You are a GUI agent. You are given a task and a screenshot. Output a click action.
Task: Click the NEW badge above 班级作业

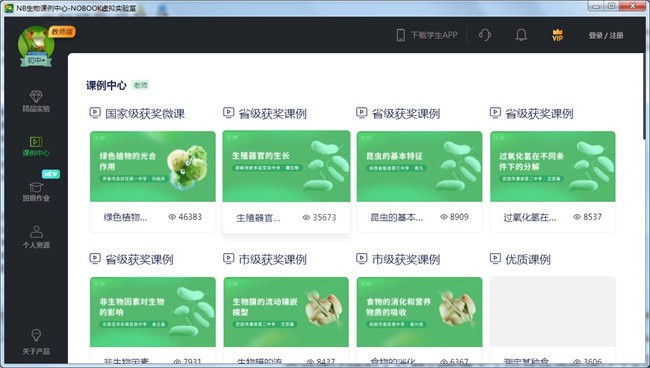51,174
